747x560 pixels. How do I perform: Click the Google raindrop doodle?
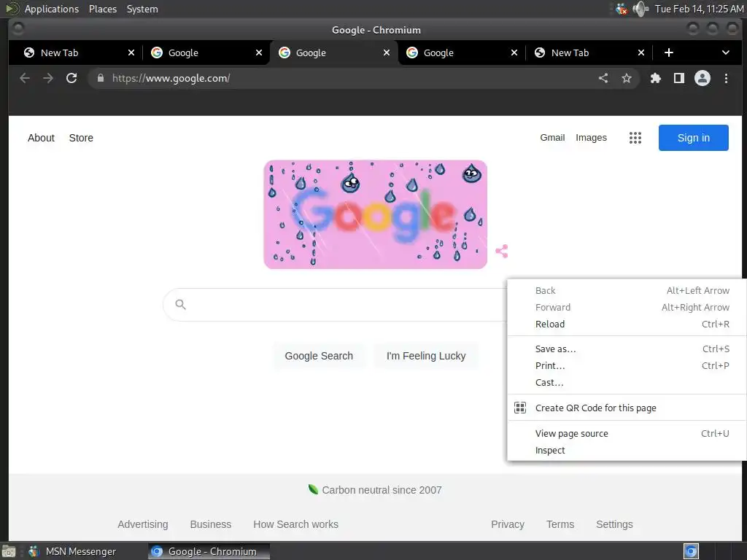pyautogui.click(x=376, y=214)
